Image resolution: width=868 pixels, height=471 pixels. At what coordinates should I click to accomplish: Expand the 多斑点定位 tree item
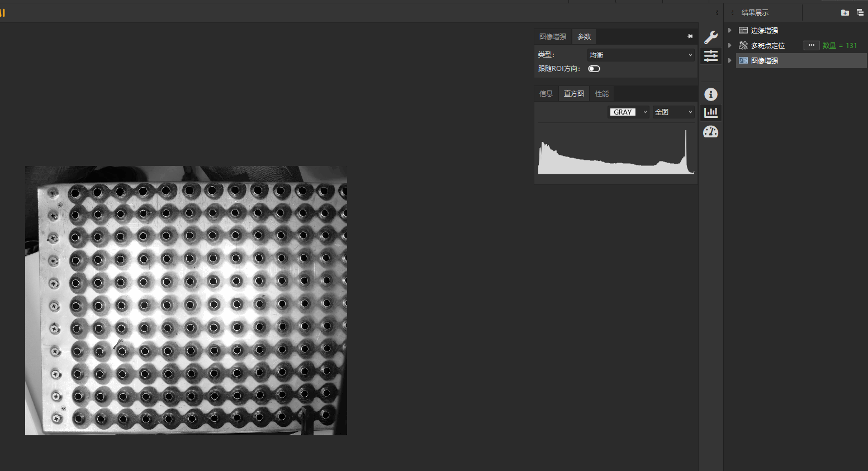coord(730,45)
